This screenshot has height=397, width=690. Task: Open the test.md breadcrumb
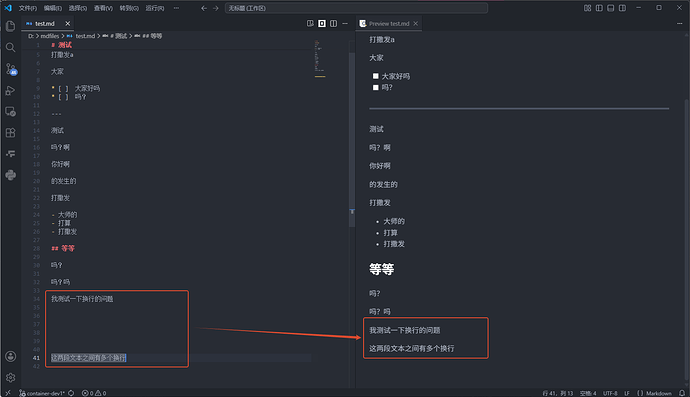tap(81, 36)
